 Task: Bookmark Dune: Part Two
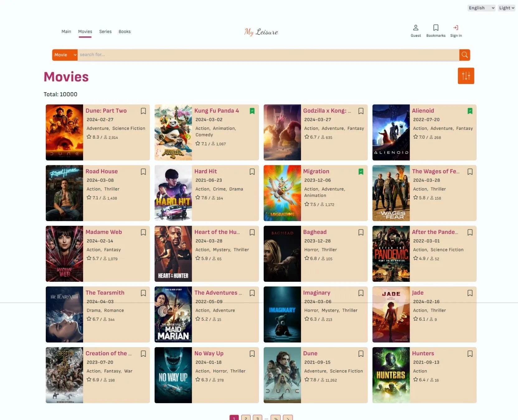pos(143,111)
